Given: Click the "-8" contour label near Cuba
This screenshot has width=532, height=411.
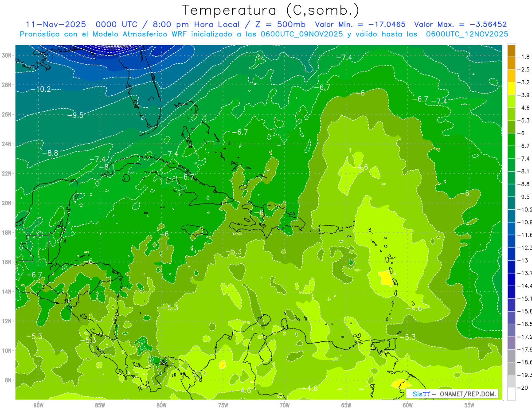Looking at the screenshot, I should coord(104,167).
